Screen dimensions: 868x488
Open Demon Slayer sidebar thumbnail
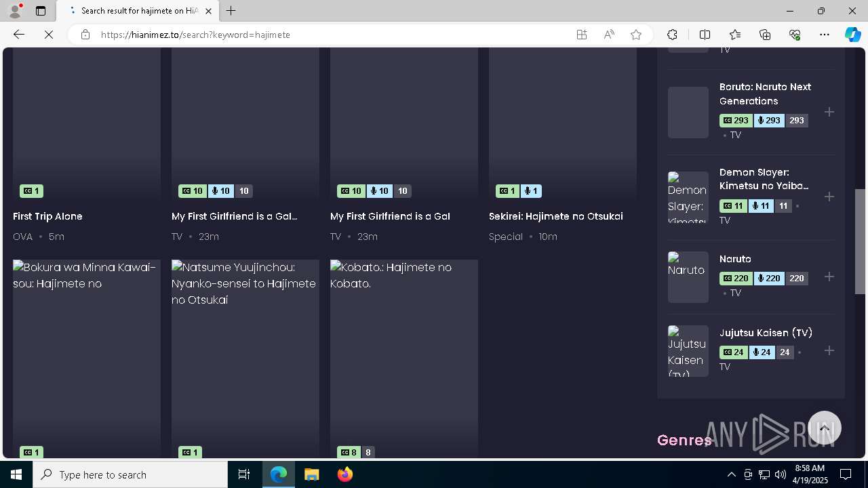point(688,197)
